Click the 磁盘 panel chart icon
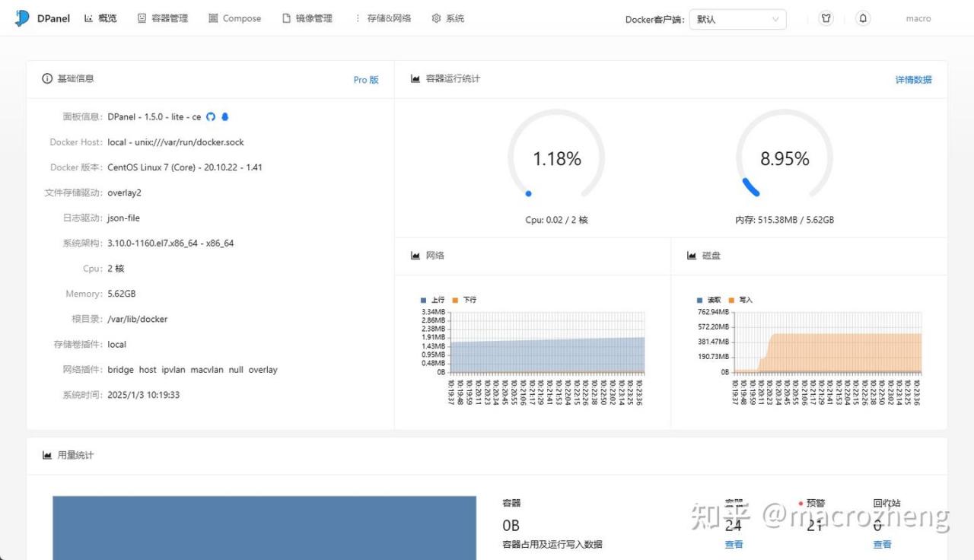The image size is (974, 560). pyautogui.click(x=692, y=256)
